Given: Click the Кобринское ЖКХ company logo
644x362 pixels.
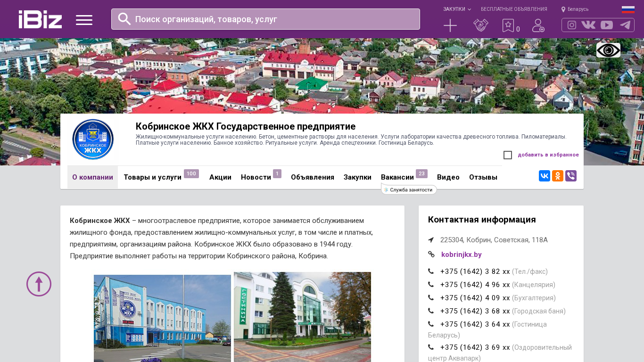Looking at the screenshot, I should pos(93,140).
